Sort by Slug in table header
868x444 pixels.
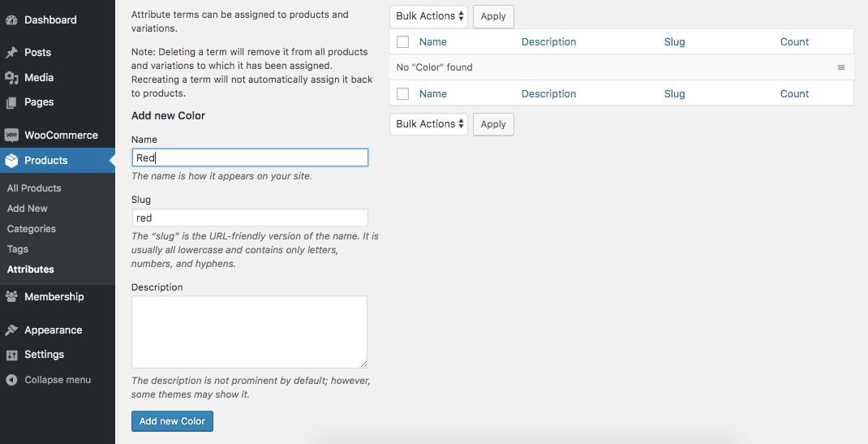click(674, 42)
